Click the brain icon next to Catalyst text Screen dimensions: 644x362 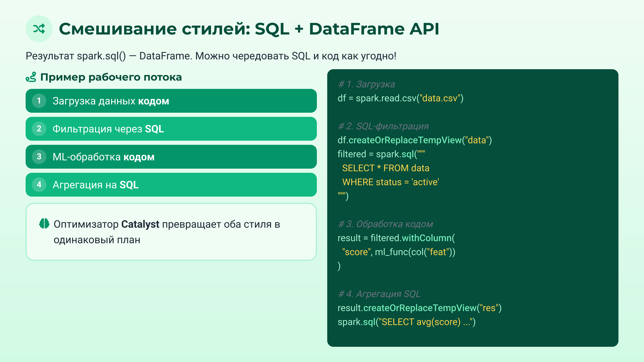coord(44,223)
